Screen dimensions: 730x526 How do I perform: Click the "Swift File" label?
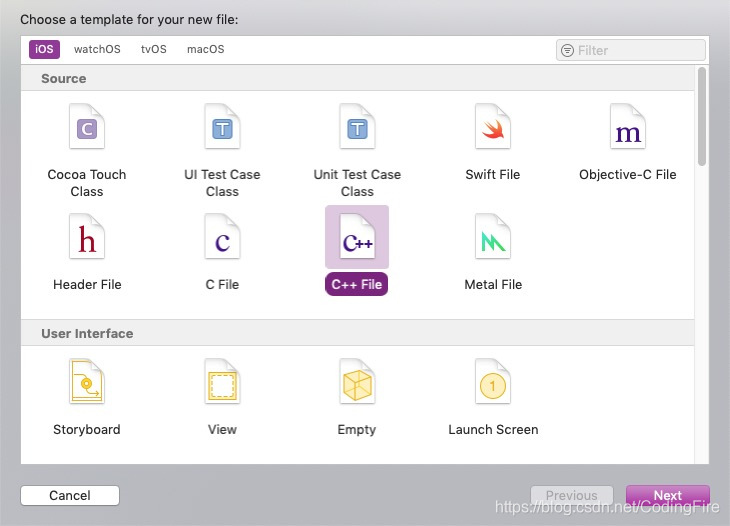pyautogui.click(x=493, y=175)
